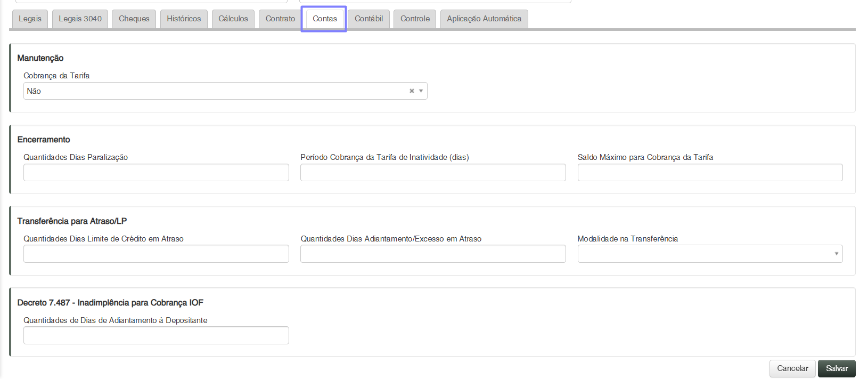Focus the Quantidades Dias Paralização field
This screenshot has width=868, height=379.
click(156, 173)
